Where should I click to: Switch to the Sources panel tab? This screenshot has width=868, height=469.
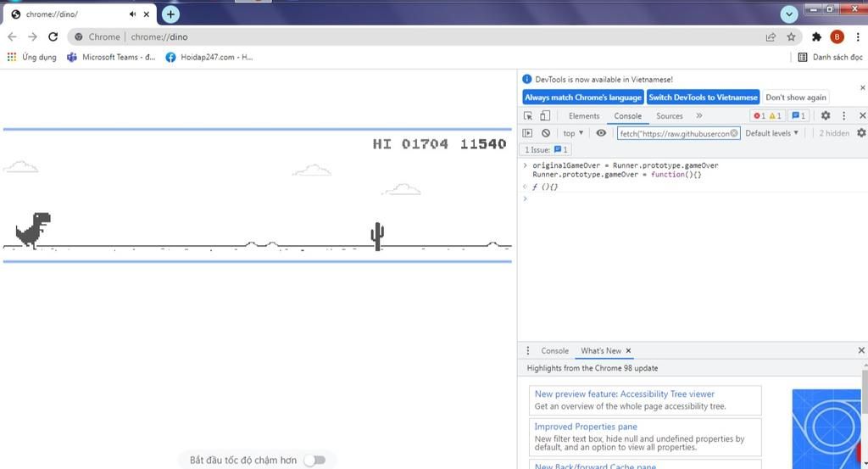[670, 115]
